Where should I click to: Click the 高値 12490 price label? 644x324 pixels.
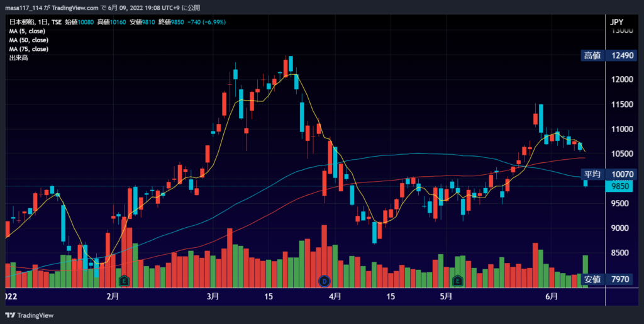tap(609, 56)
